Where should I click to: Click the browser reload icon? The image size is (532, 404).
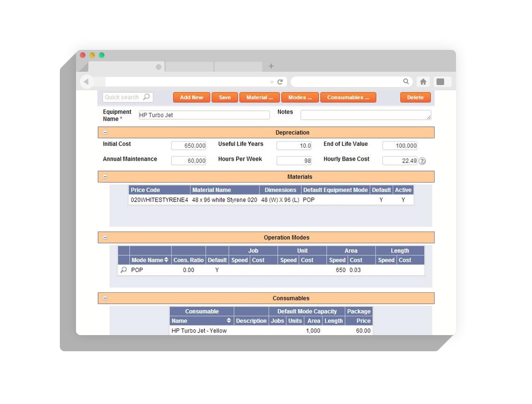(x=280, y=82)
